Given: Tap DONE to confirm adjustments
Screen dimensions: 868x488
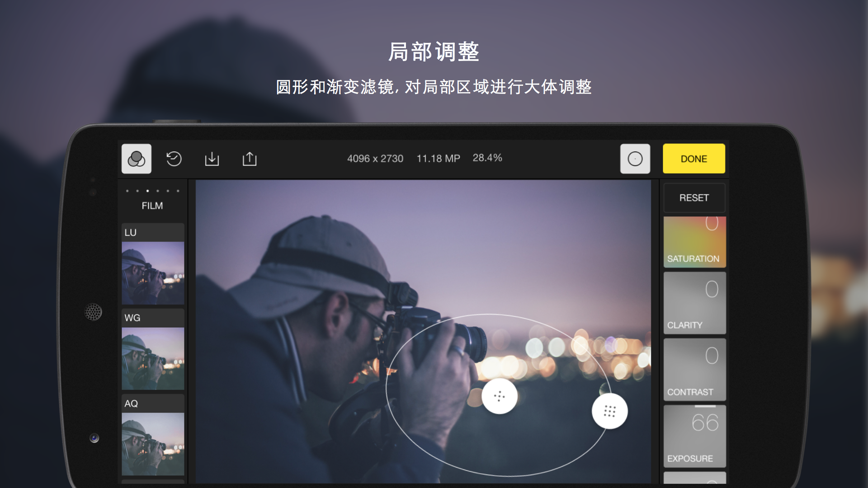Looking at the screenshot, I should [x=693, y=158].
